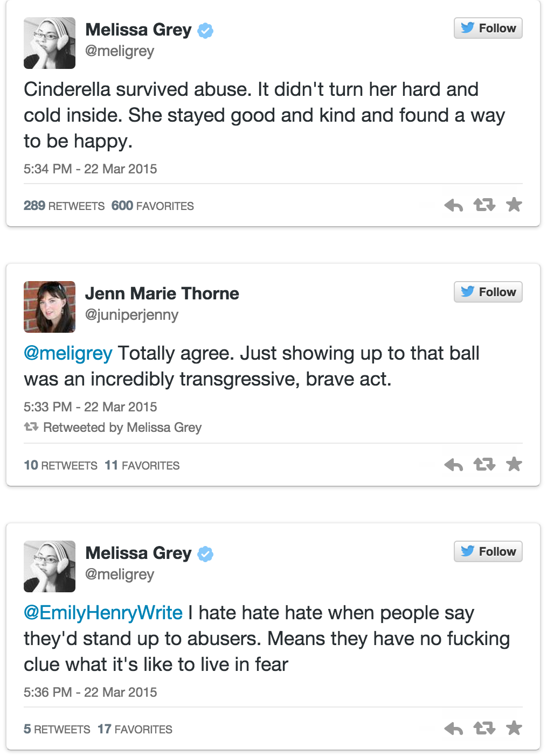Open the @EmilyHenryWrite mention link
This screenshot has height=756, width=554.
tap(103, 613)
